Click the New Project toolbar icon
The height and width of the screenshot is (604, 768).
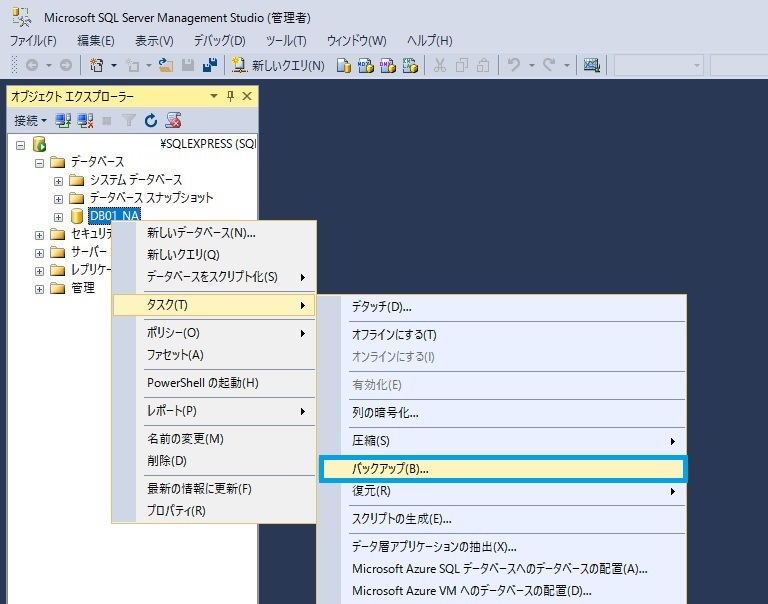tap(96, 65)
